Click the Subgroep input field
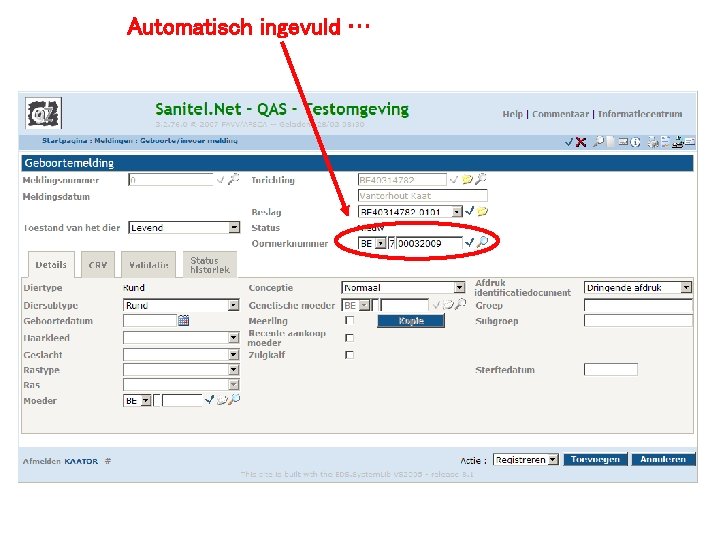This screenshot has height=540, width=720. (x=638, y=321)
